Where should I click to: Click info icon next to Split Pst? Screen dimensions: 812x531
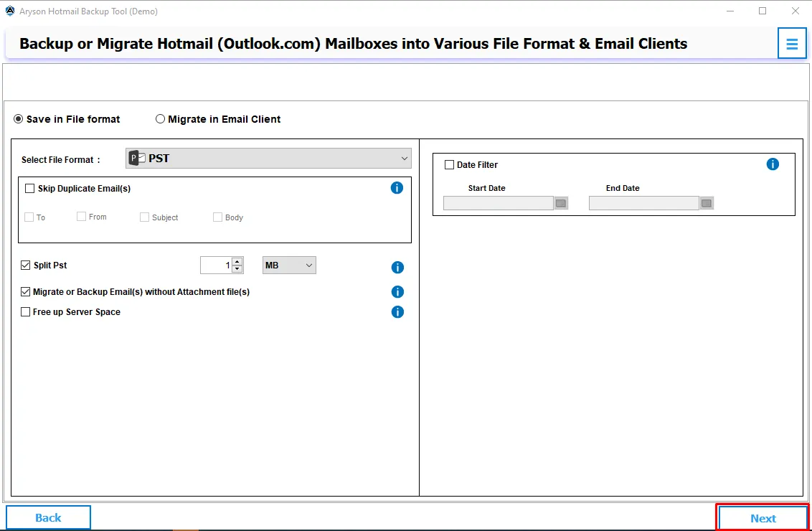click(397, 268)
